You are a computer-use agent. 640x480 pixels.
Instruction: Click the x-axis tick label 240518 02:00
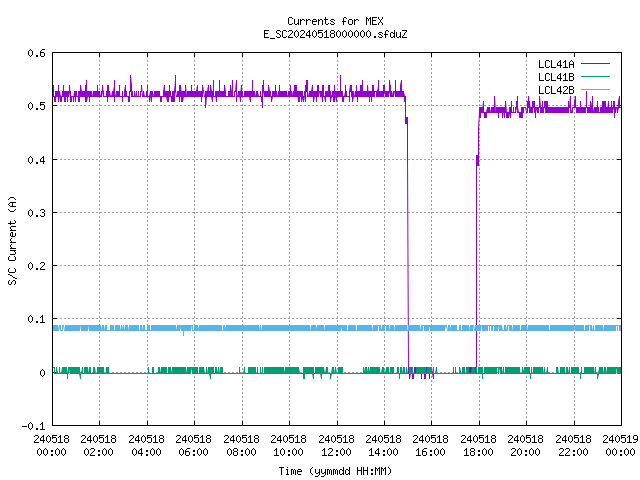(98, 446)
